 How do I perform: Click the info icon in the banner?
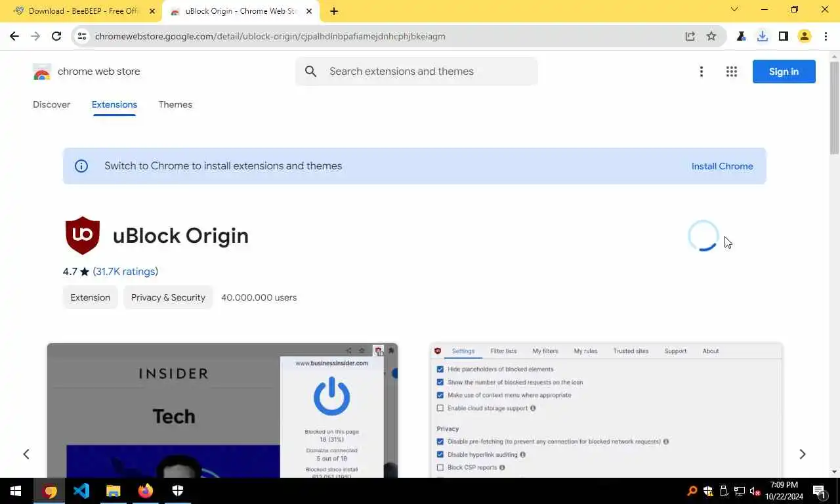(81, 166)
